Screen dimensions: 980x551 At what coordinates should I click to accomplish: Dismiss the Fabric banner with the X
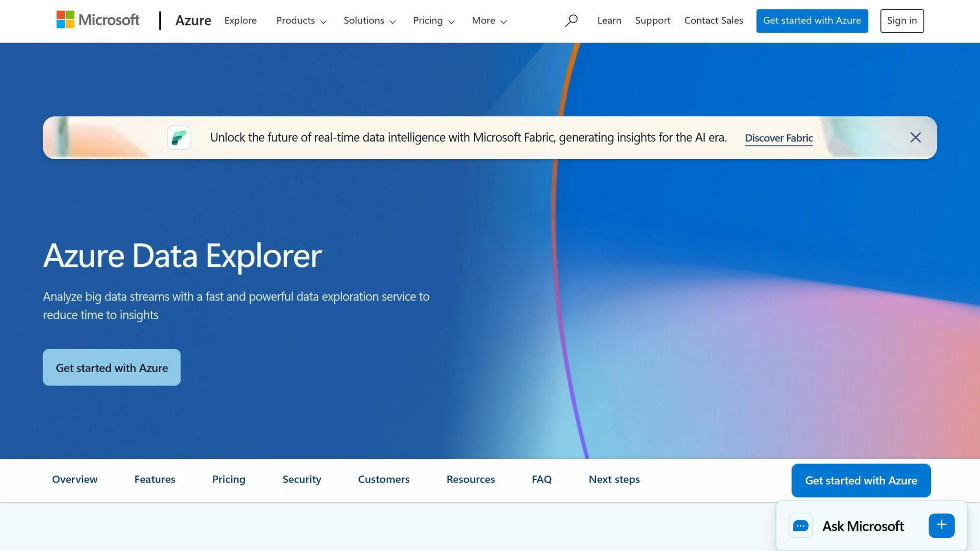click(x=915, y=138)
